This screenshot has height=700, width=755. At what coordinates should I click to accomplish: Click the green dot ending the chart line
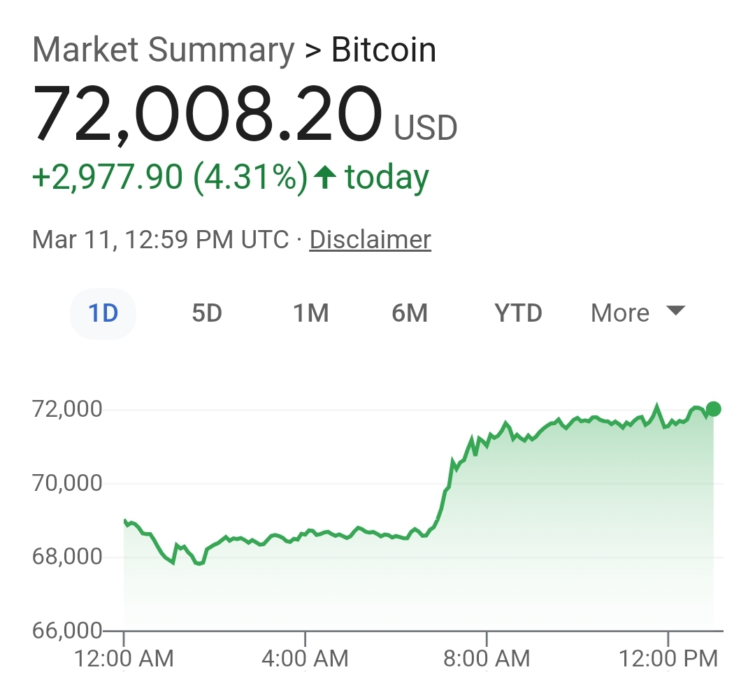[x=713, y=409]
